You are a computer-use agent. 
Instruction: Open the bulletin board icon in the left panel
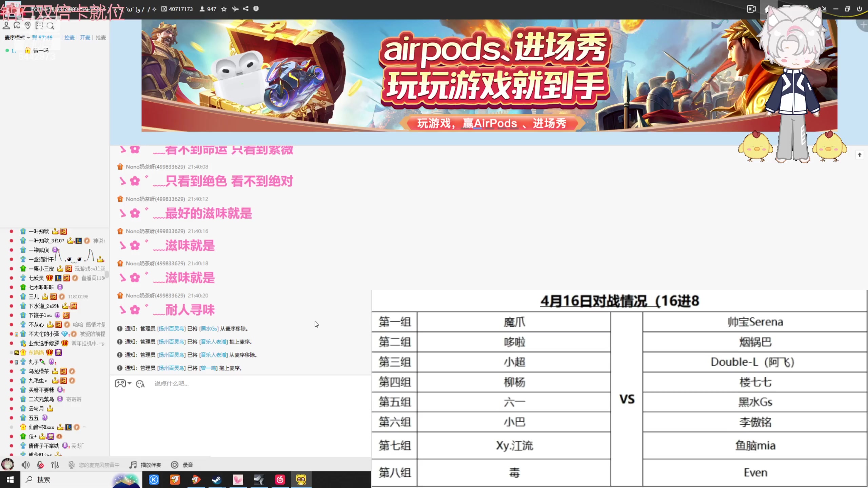39,25
